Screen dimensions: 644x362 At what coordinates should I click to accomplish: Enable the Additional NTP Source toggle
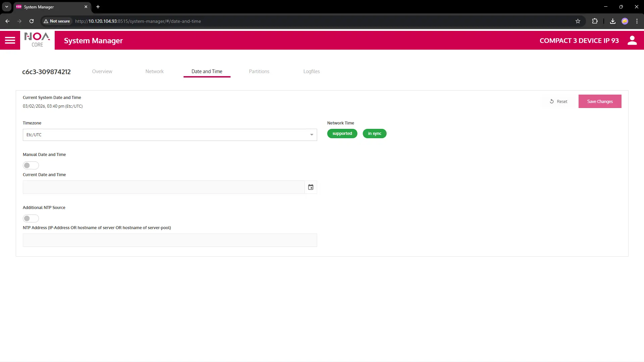point(31,218)
